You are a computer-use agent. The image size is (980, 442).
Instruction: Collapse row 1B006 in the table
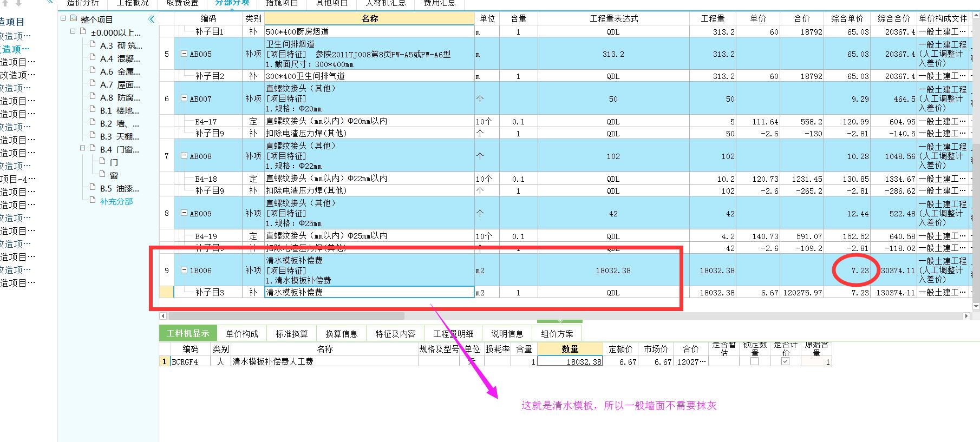(184, 270)
